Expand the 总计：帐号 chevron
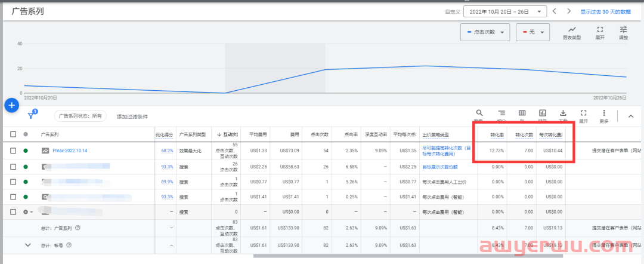The image size is (644, 264). coord(28,245)
